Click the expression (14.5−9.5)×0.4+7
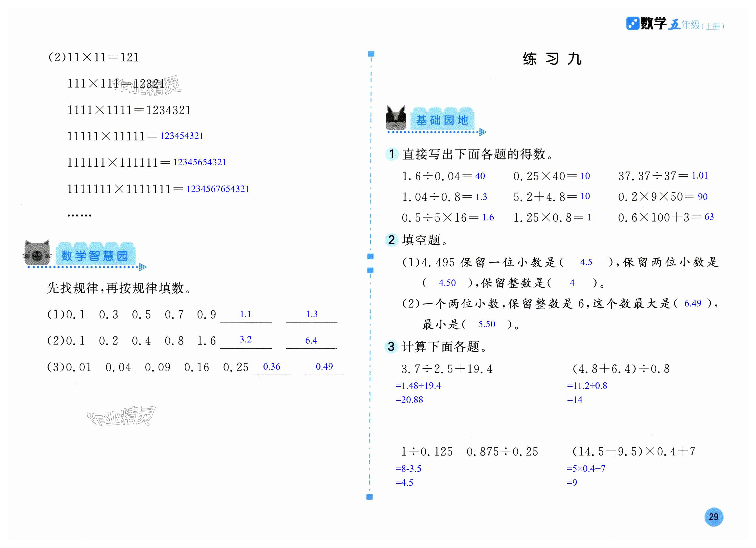756x548 pixels. point(634,451)
